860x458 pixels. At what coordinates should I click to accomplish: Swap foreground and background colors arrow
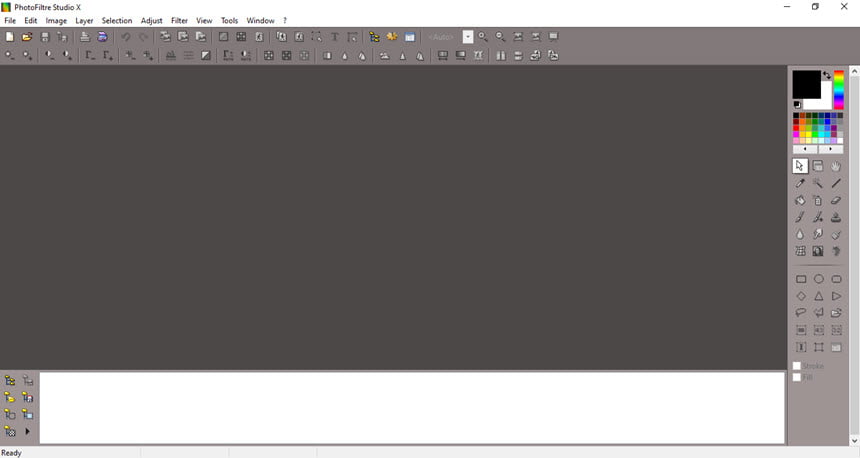827,75
